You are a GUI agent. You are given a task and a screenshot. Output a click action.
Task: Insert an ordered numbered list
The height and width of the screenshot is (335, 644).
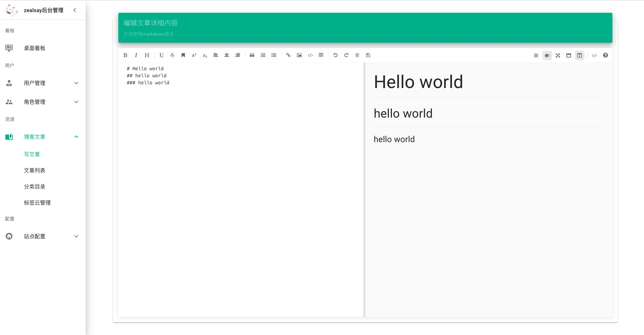point(263,55)
